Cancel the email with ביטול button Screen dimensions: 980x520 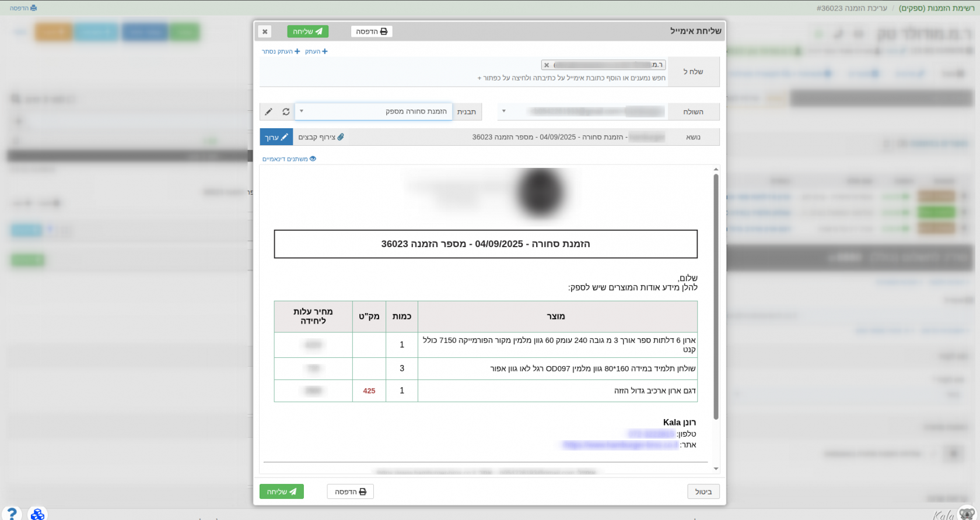pyautogui.click(x=703, y=491)
